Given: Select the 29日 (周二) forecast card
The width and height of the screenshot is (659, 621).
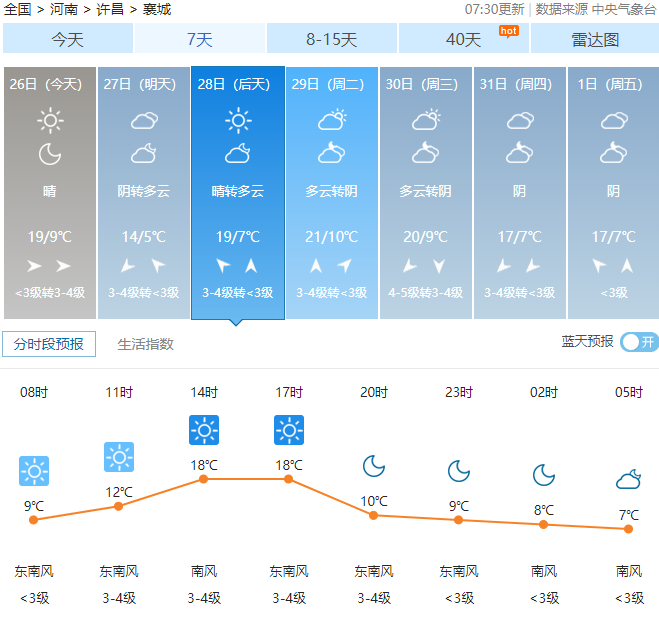Looking at the screenshot, I should pyautogui.click(x=332, y=192).
